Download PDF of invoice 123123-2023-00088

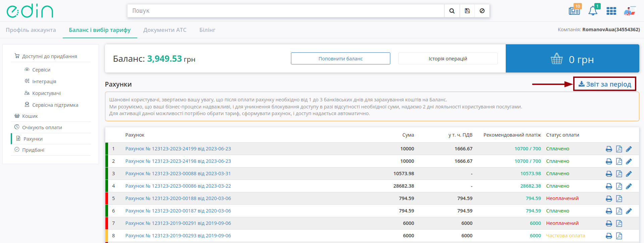pyautogui.click(x=619, y=174)
